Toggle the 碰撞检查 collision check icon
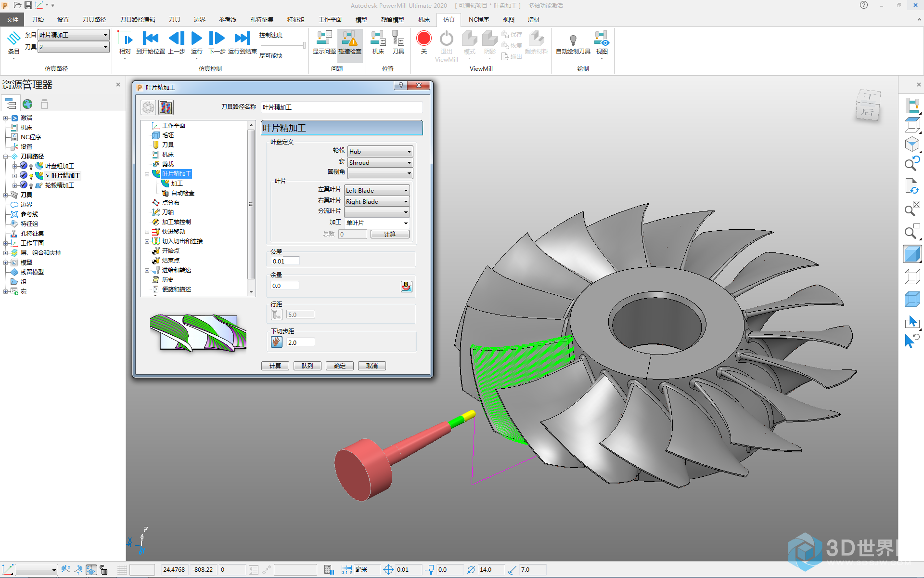Screen dimensions: 924x578 point(350,39)
